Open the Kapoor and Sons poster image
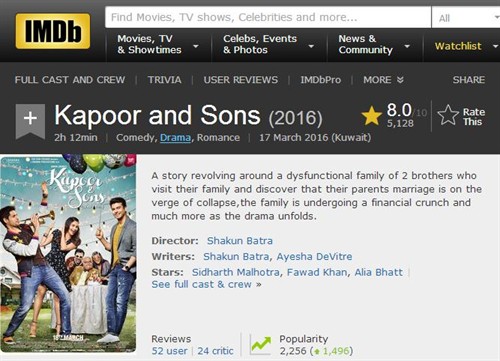 [x=68, y=253]
